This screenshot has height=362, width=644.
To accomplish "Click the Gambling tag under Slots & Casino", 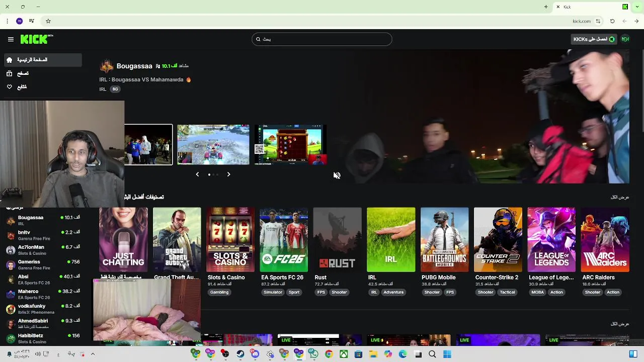I will pos(219,292).
